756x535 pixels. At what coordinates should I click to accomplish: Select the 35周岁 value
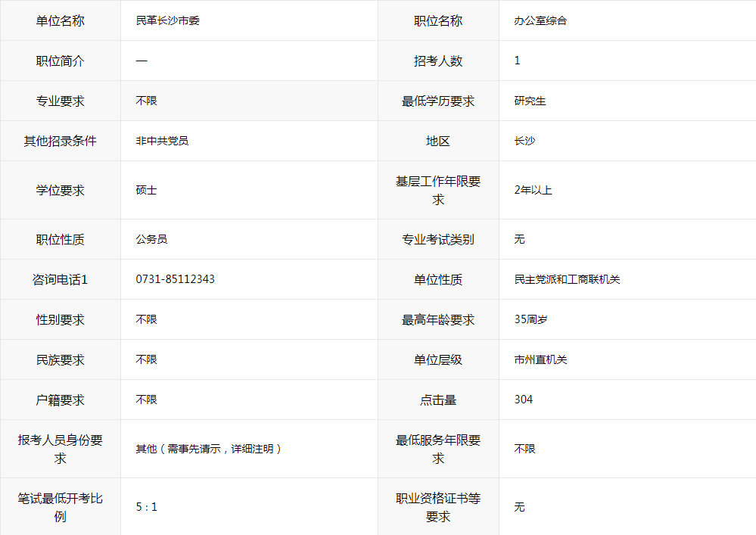point(530,319)
